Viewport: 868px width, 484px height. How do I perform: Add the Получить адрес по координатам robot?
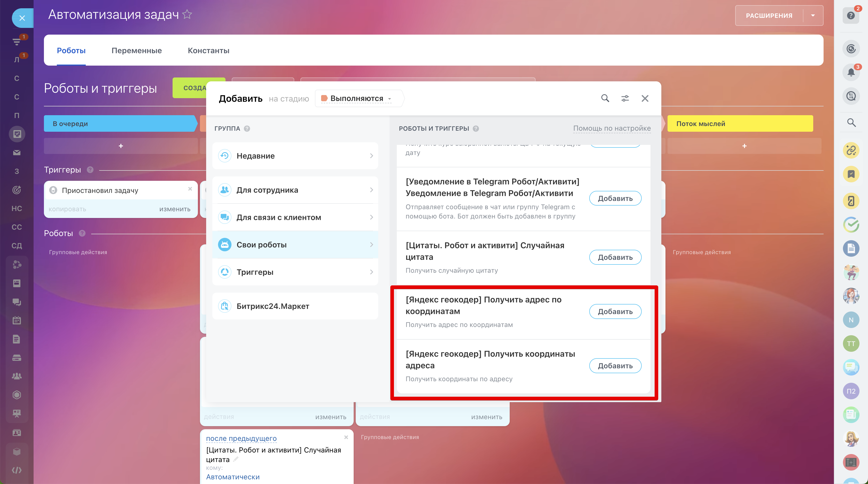click(x=615, y=311)
